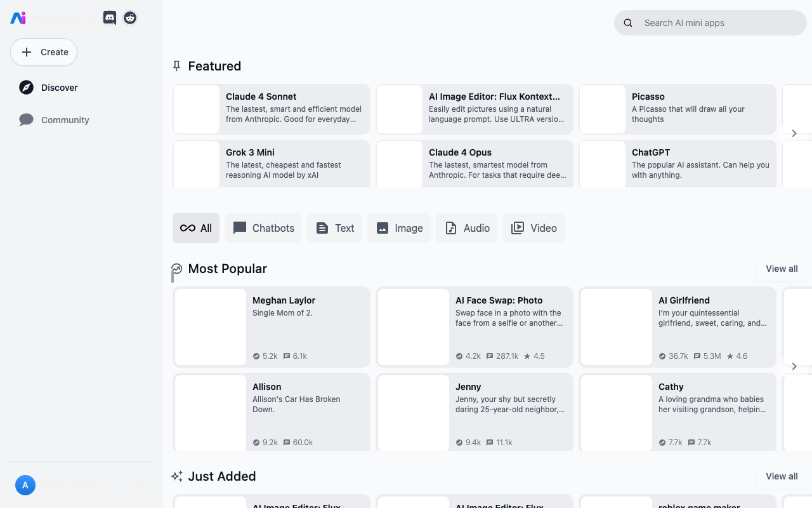The image size is (812, 508).
Task: Click the 287.1k message count on AI Face Swap
Action: [502, 356]
